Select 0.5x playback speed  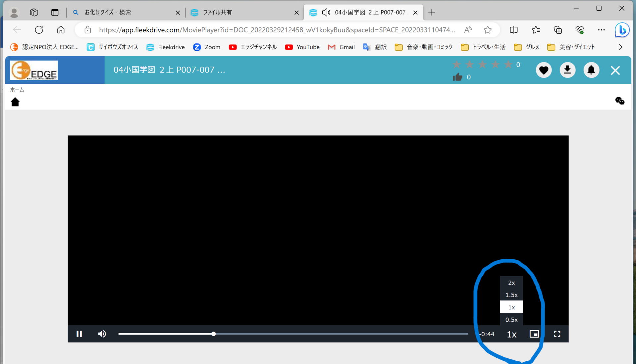511,320
